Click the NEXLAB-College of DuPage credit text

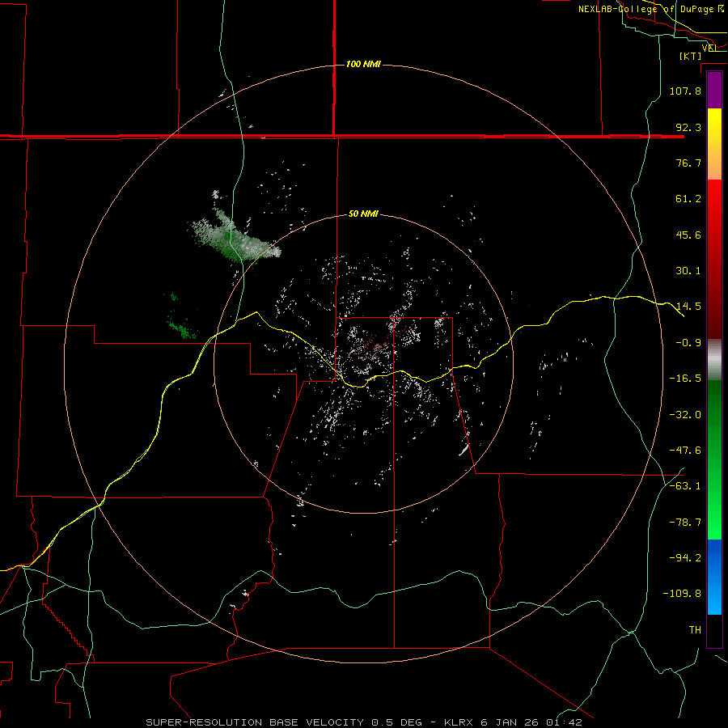[x=651, y=9]
